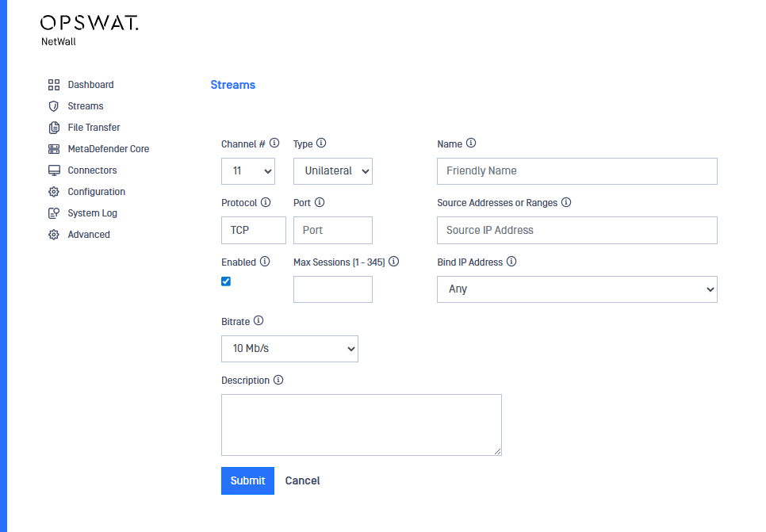Click the MetaDefender Core server icon
The image size is (766, 532).
click(x=54, y=149)
